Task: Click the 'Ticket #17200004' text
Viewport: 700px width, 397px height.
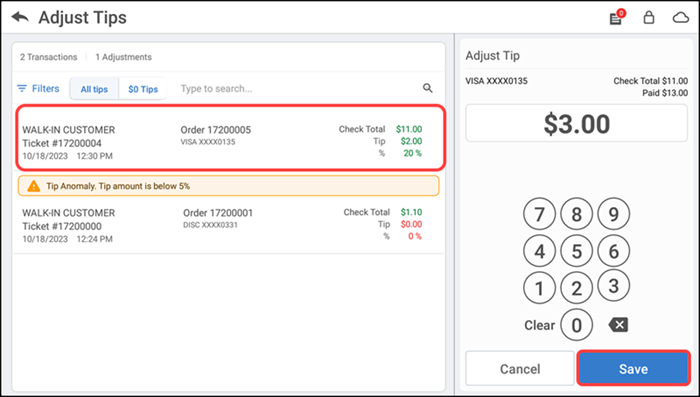Action: [62, 143]
